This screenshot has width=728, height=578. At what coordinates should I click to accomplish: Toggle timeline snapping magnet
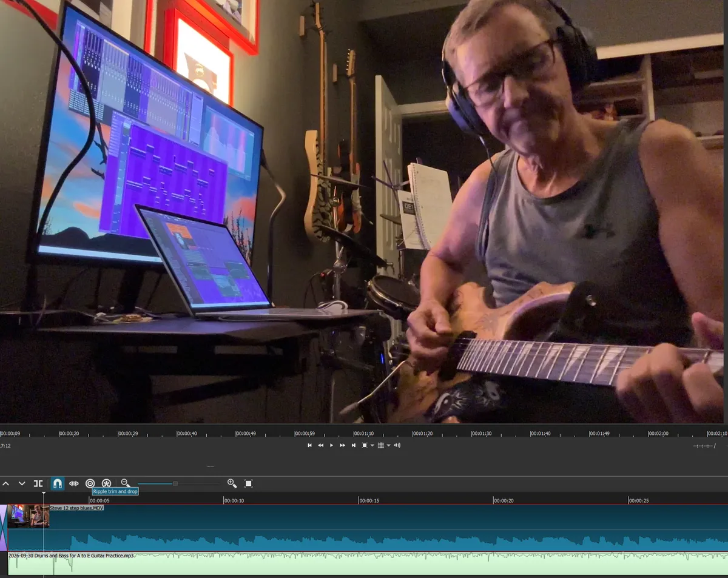click(57, 483)
